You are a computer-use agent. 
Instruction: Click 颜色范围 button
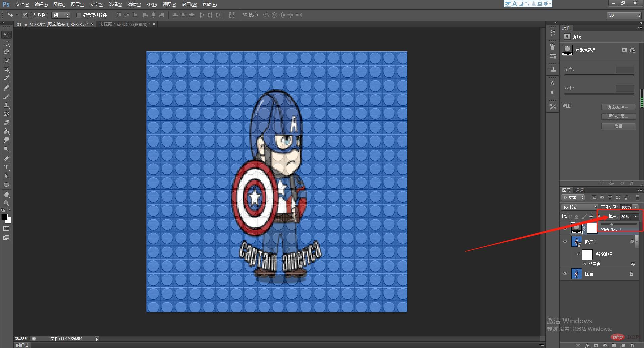(618, 116)
